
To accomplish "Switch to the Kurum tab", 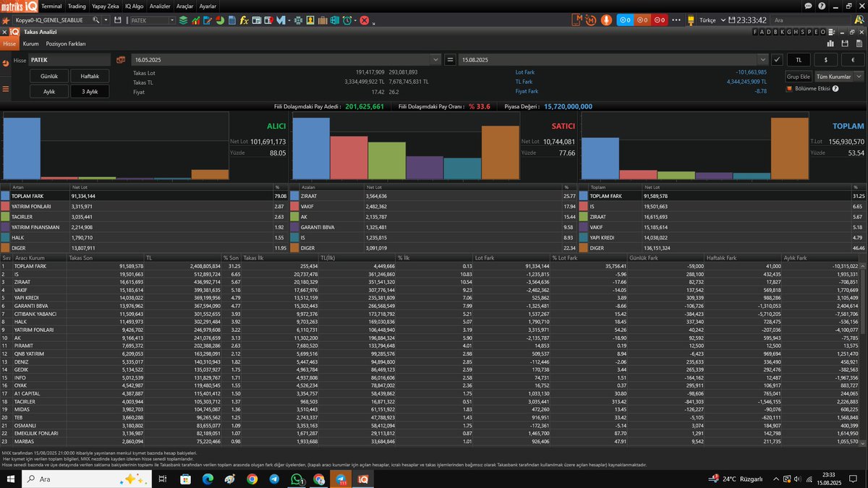I will (30, 44).
